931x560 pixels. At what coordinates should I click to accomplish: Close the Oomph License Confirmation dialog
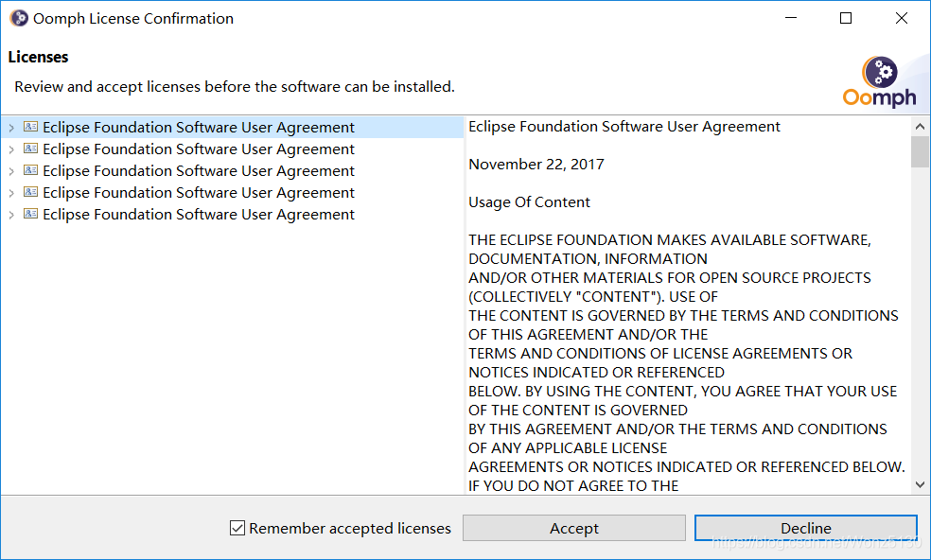point(902,18)
